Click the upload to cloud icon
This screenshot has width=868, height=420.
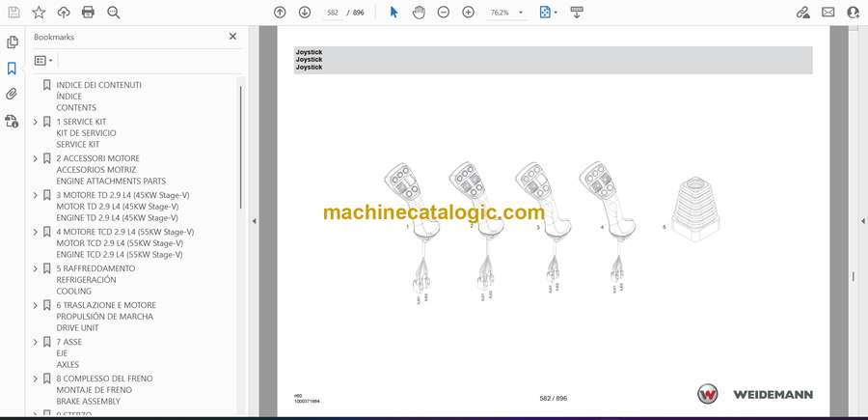[x=64, y=13]
